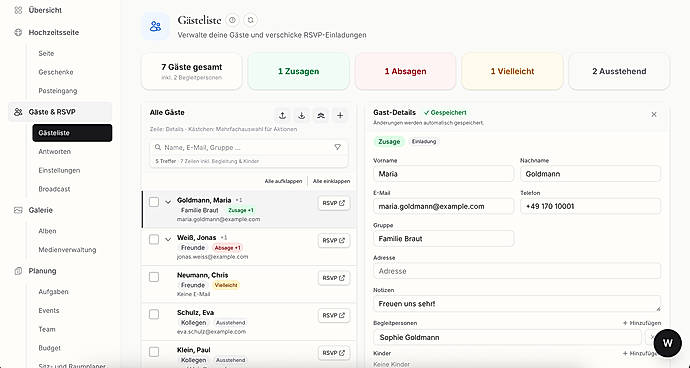690x368 pixels.
Task: Click the RSVP button for Goldmann, Maria
Action: click(x=334, y=203)
